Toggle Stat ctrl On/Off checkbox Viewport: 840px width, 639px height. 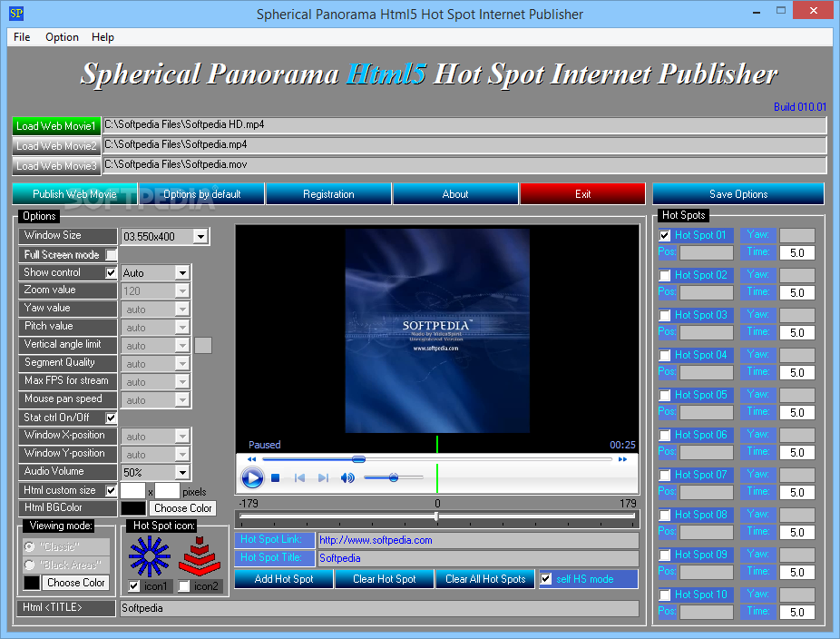[x=111, y=418]
